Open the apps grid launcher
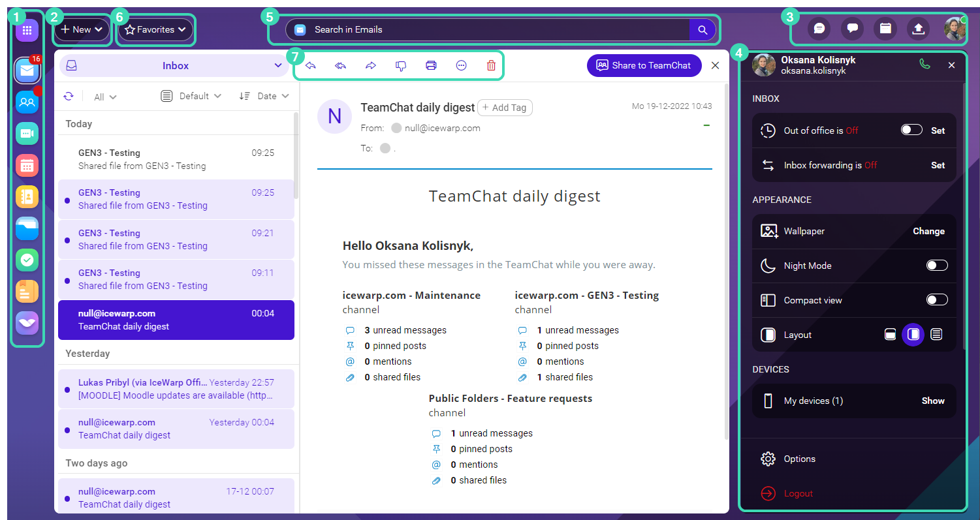Screen dimensions: 980x520 [x=27, y=30]
